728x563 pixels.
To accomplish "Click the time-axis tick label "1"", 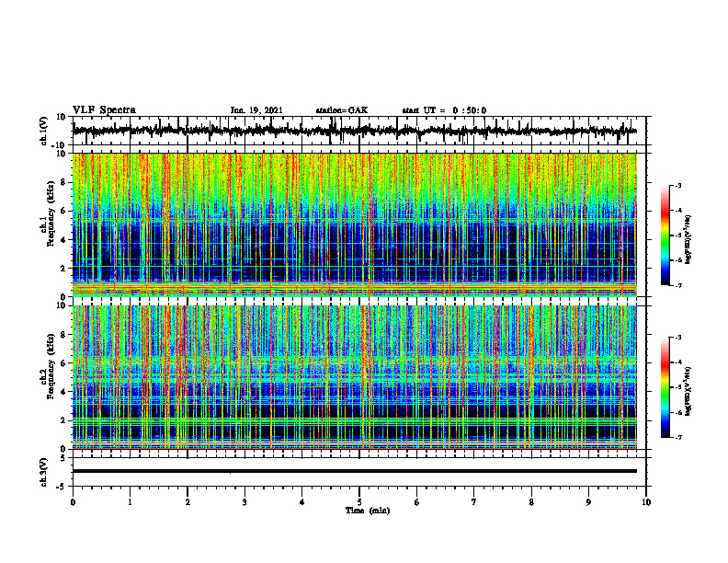I will (130, 502).
